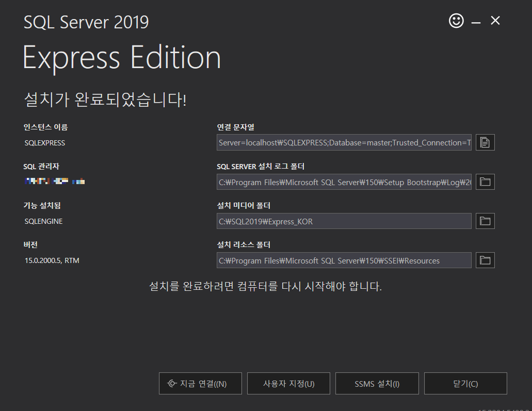Click the SQL Server 2019 title text
Image resolution: width=532 pixels, height=411 pixels.
(x=86, y=22)
